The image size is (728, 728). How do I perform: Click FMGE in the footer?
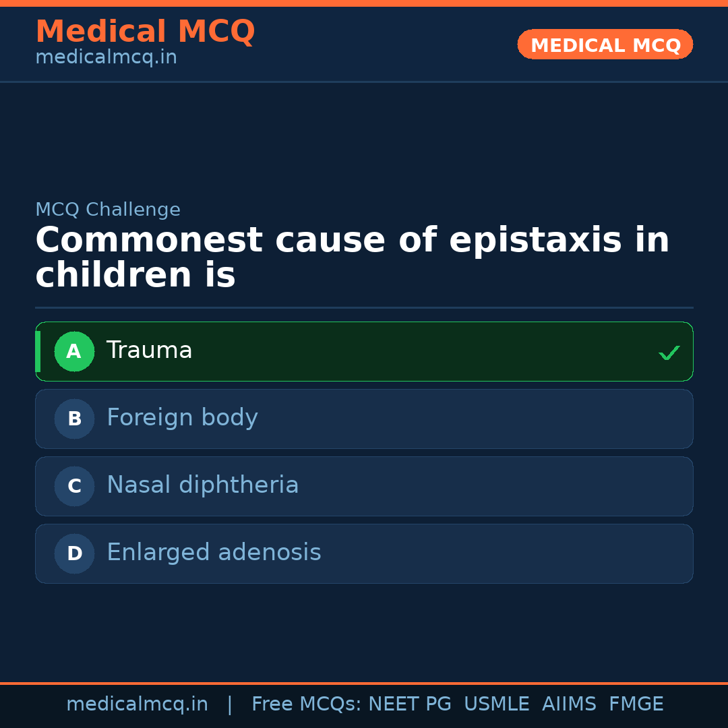pyautogui.click(x=636, y=704)
